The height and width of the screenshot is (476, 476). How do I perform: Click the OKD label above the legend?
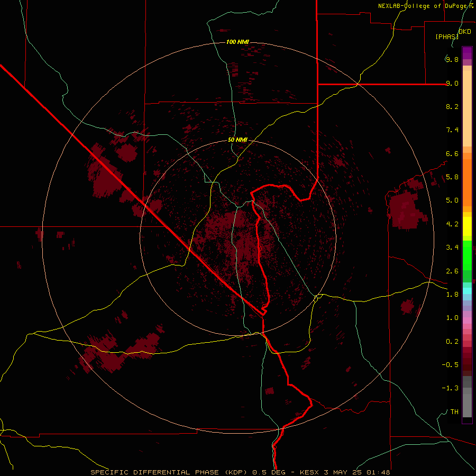coord(465,32)
